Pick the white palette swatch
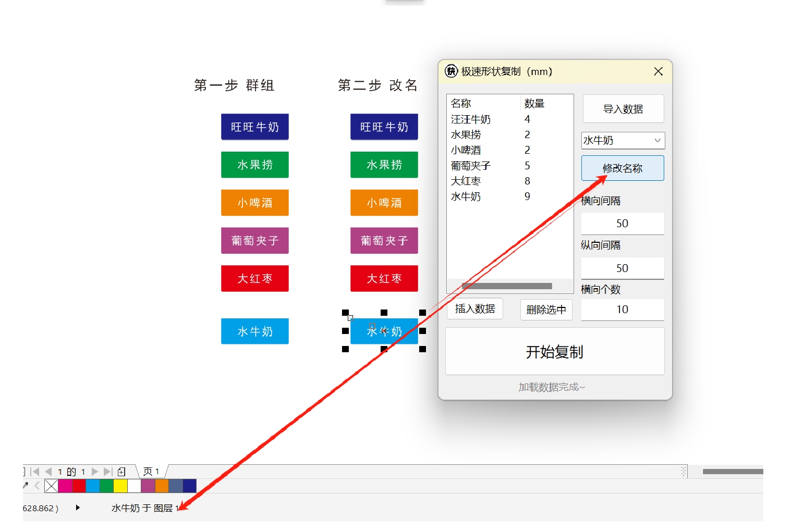792x532 pixels. (135, 486)
